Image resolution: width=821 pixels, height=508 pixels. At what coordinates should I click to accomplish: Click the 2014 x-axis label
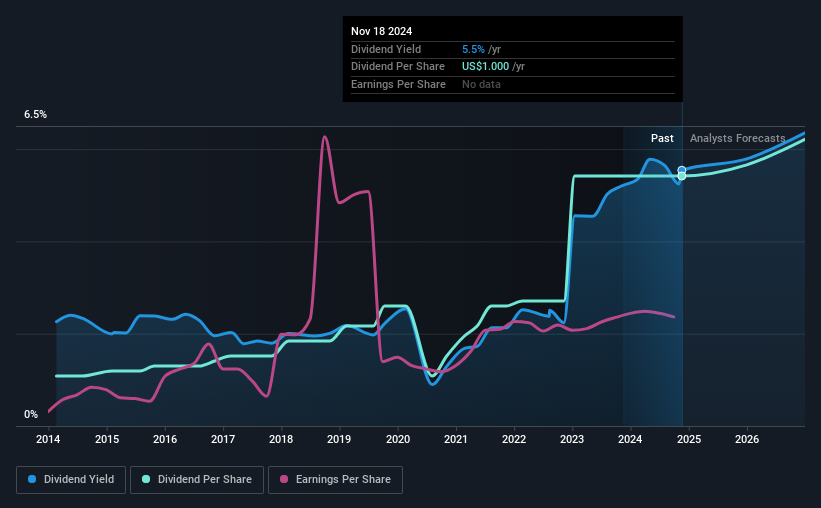tap(48, 439)
